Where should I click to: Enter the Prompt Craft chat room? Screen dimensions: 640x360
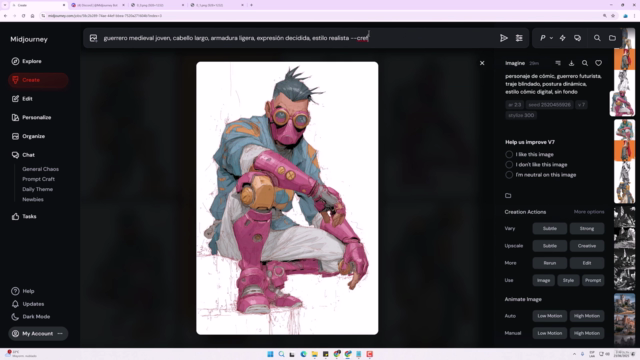pos(38,179)
